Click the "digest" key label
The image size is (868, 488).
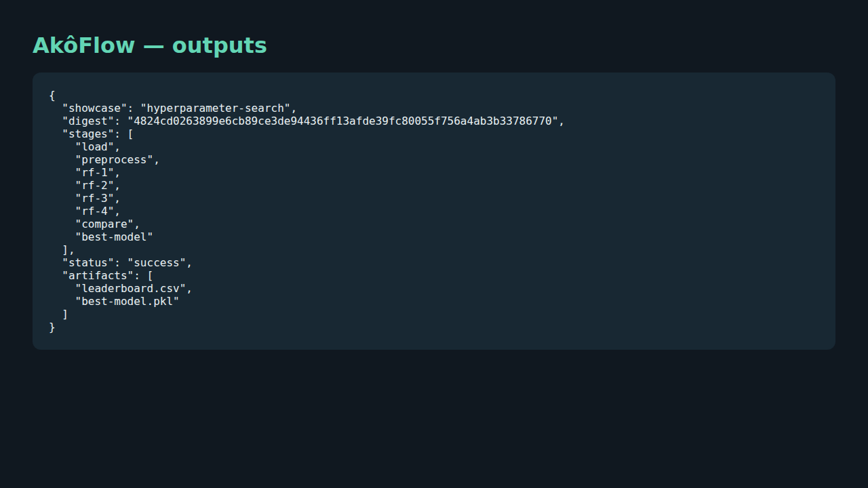(88, 121)
